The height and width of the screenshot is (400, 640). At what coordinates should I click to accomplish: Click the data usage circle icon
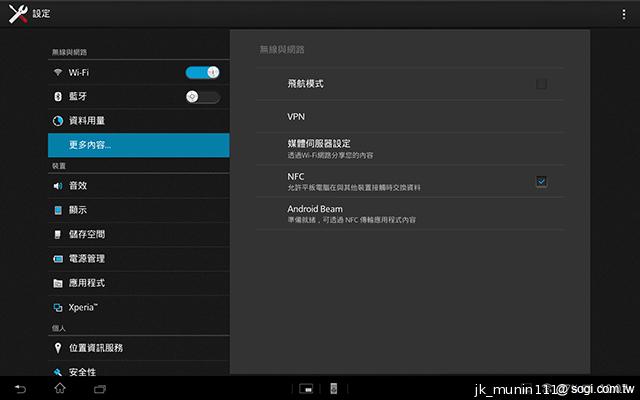(x=58, y=121)
